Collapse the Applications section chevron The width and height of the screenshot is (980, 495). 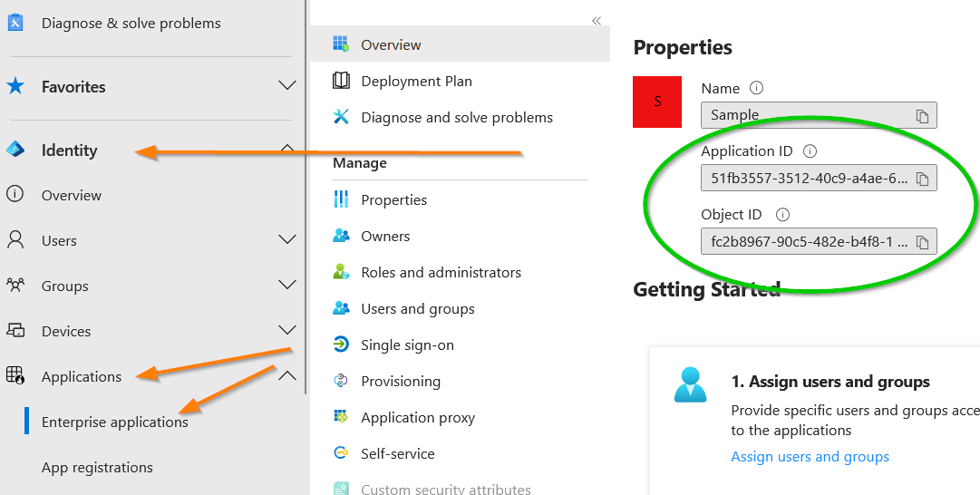click(x=286, y=375)
